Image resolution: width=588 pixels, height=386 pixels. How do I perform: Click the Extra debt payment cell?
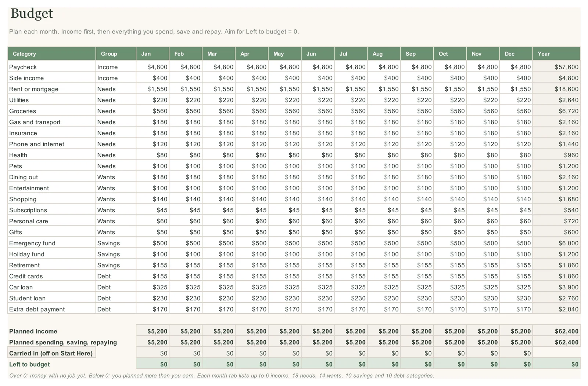tap(52, 309)
